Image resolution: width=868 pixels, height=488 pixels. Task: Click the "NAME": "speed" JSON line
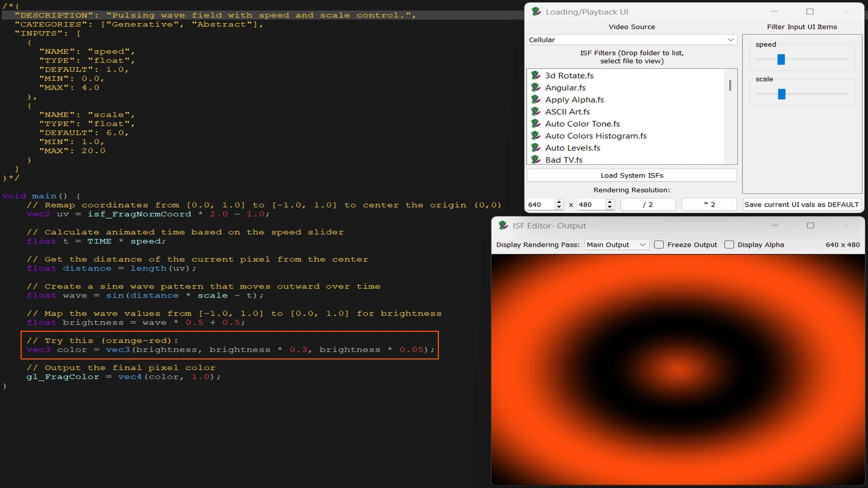pos(87,52)
